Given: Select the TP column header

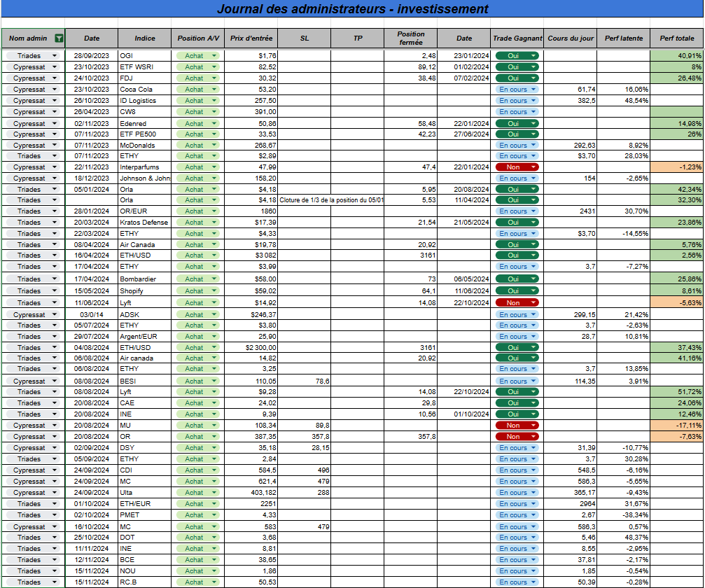Looking at the screenshot, I should [358, 38].
